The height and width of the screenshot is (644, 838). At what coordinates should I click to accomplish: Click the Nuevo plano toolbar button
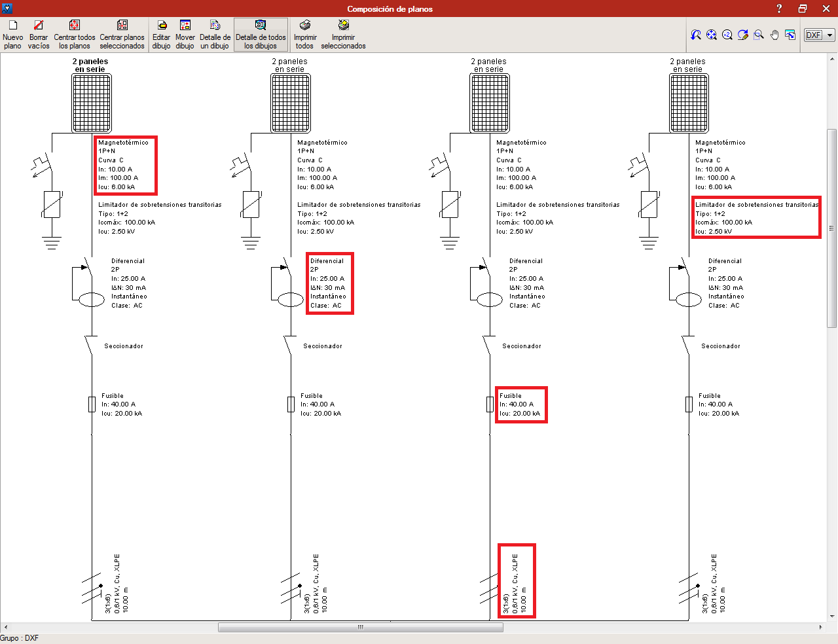coord(12,35)
